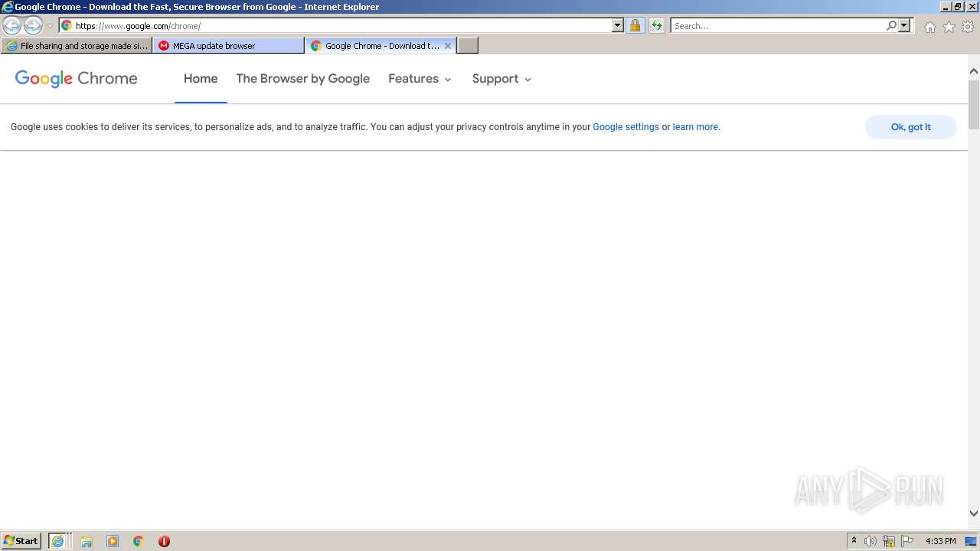Screen dimensions: 980x551
Task: Switch to File sharing and storage tab
Action: (x=77, y=46)
